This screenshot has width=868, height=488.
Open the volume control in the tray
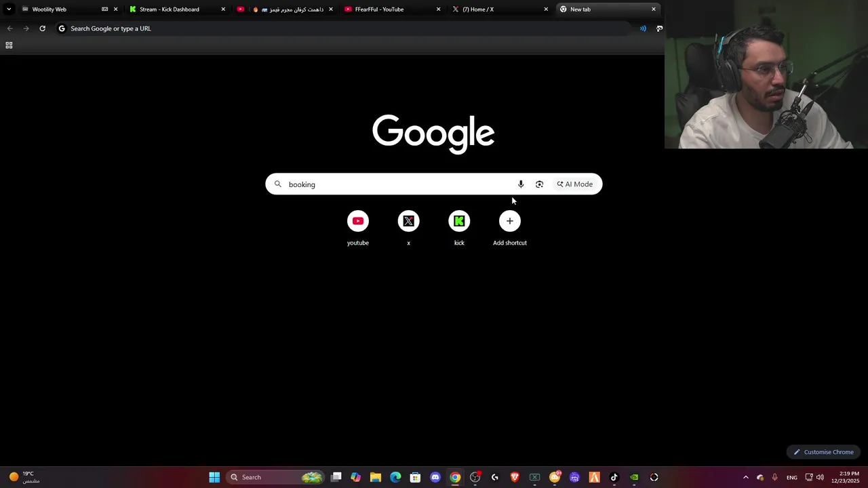pyautogui.click(x=820, y=477)
